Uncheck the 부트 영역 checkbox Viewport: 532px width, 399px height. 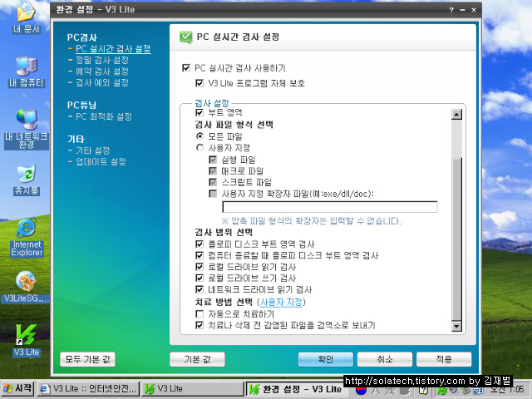(x=199, y=112)
